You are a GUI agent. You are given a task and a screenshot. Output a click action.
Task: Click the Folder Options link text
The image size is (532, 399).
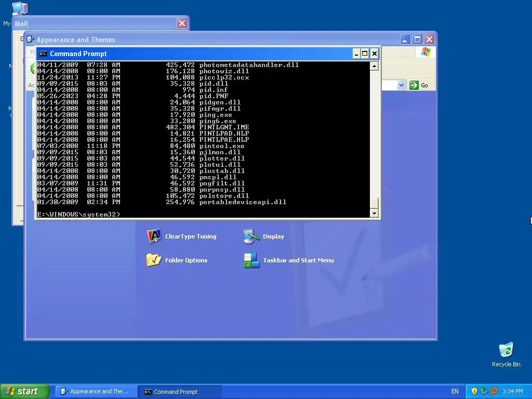(x=187, y=260)
